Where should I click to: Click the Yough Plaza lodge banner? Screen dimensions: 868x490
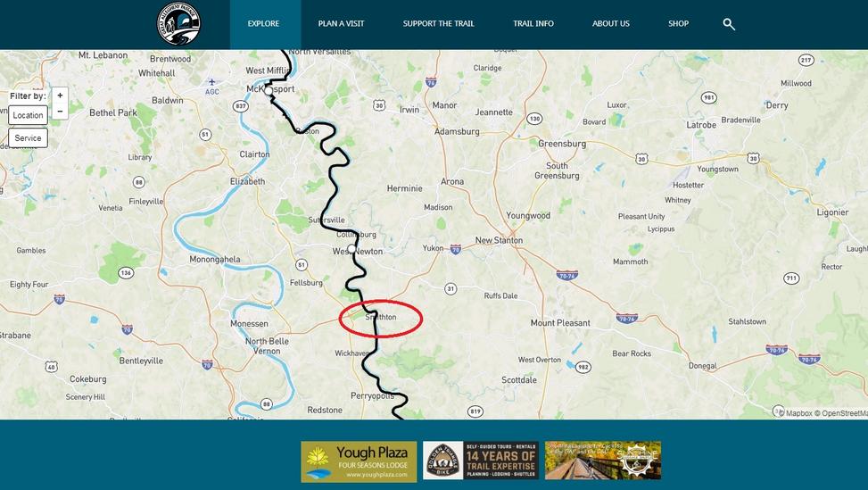[359, 461]
